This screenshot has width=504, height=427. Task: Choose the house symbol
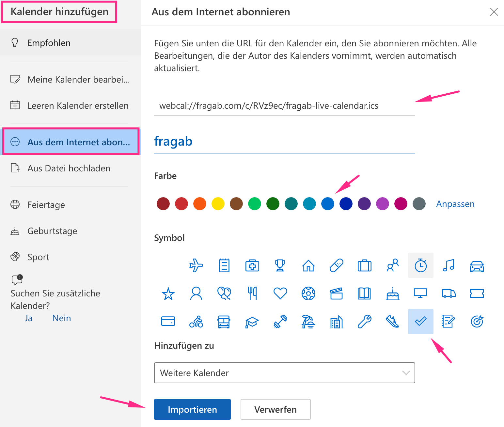pyautogui.click(x=308, y=265)
